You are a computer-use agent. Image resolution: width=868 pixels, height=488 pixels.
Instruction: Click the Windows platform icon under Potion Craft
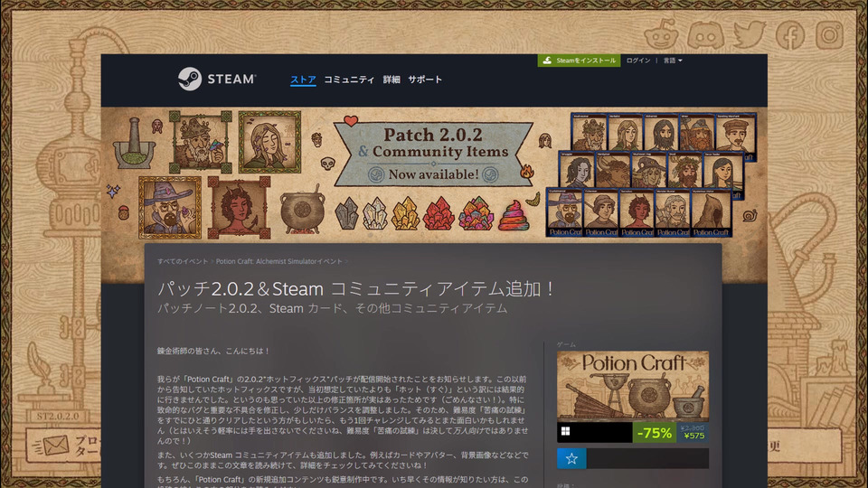[x=565, y=431]
